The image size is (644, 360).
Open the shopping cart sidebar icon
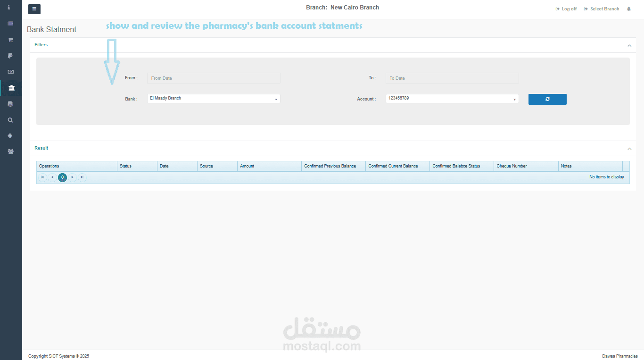coord(10,40)
